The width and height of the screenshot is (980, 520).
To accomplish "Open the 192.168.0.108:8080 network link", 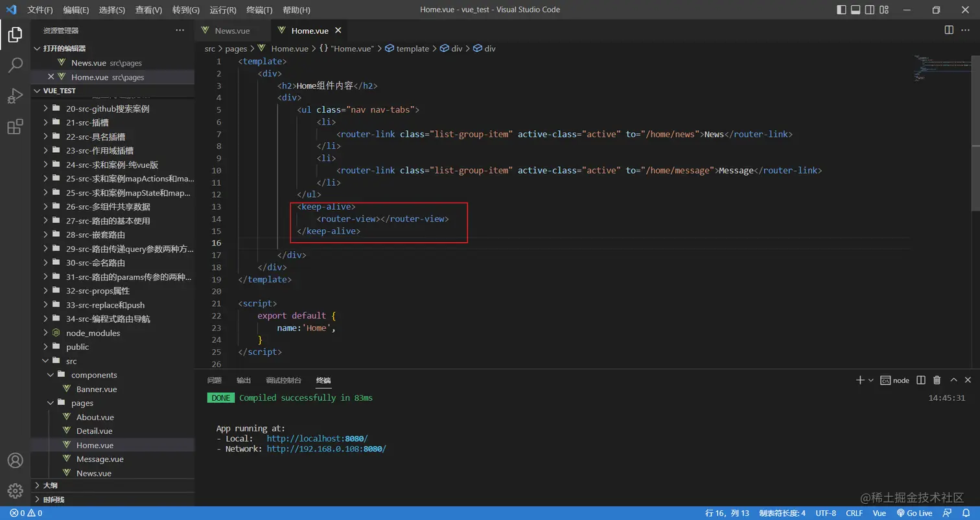I will (326, 449).
